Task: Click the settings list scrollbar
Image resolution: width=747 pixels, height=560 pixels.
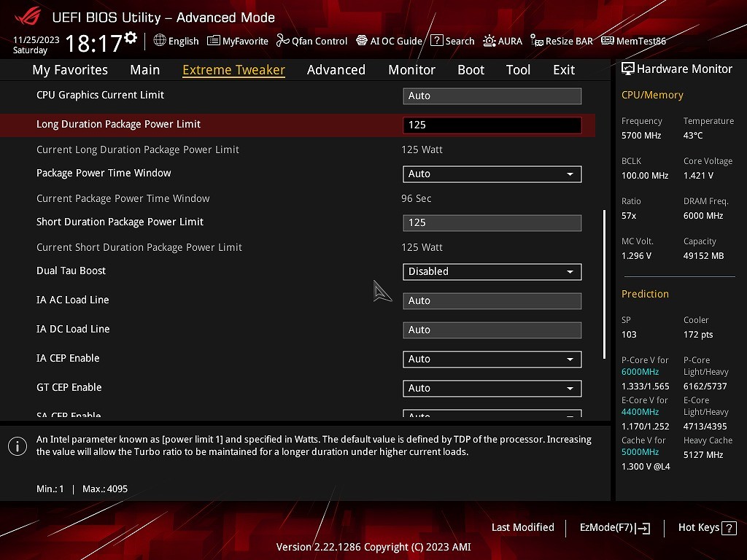Action: [x=604, y=284]
